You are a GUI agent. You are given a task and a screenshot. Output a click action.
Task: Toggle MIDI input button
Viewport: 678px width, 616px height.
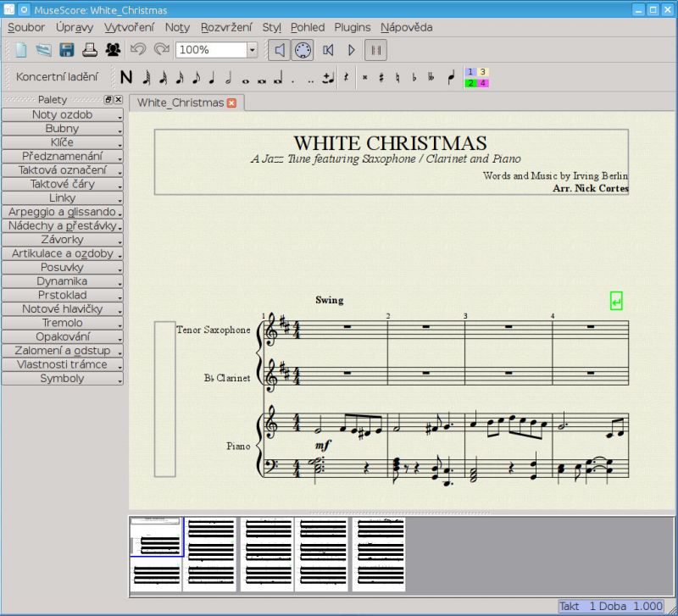tap(303, 50)
